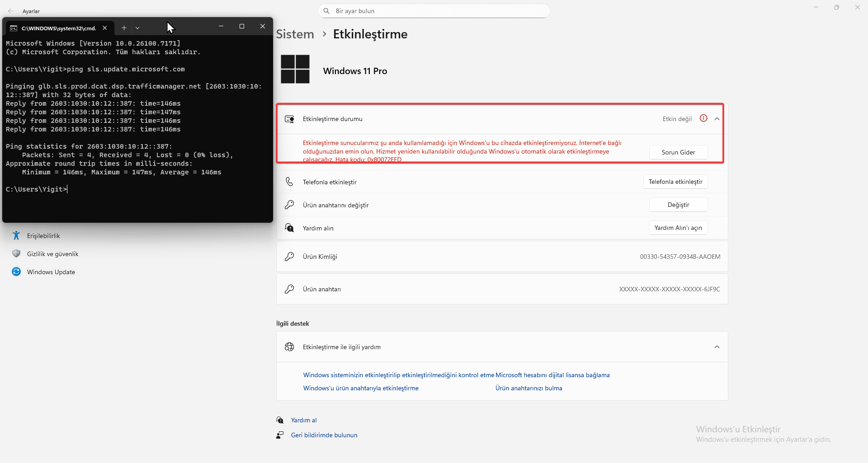This screenshot has height=463, width=868.
Task: Click the Ürün anahtarı key icon
Action: click(x=289, y=289)
